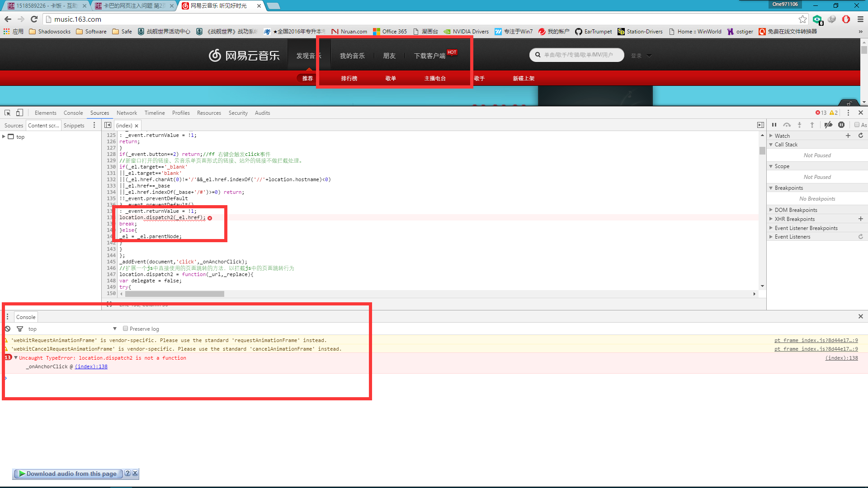868x488 pixels.
Task: Expand DOM Breakpoints section
Action: tap(771, 210)
